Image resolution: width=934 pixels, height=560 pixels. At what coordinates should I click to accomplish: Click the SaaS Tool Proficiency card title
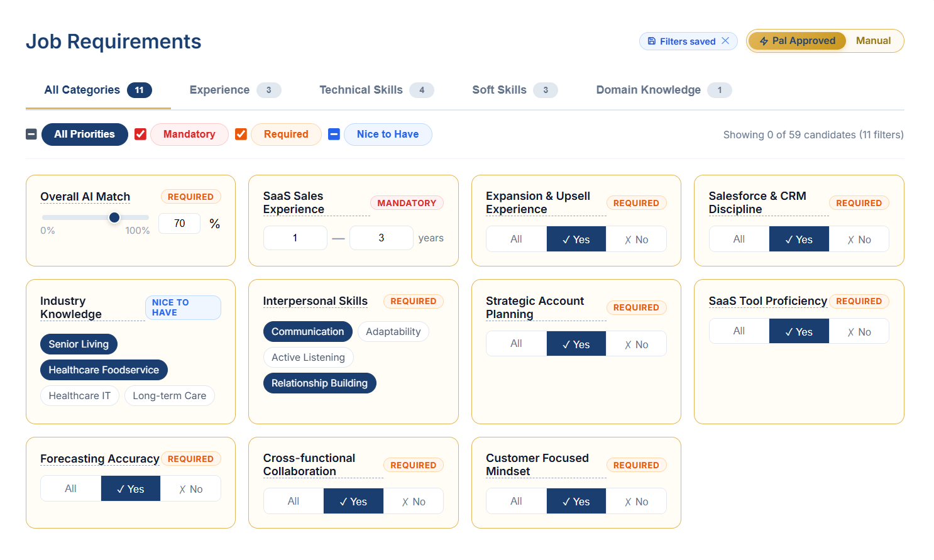click(x=768, y=301)
